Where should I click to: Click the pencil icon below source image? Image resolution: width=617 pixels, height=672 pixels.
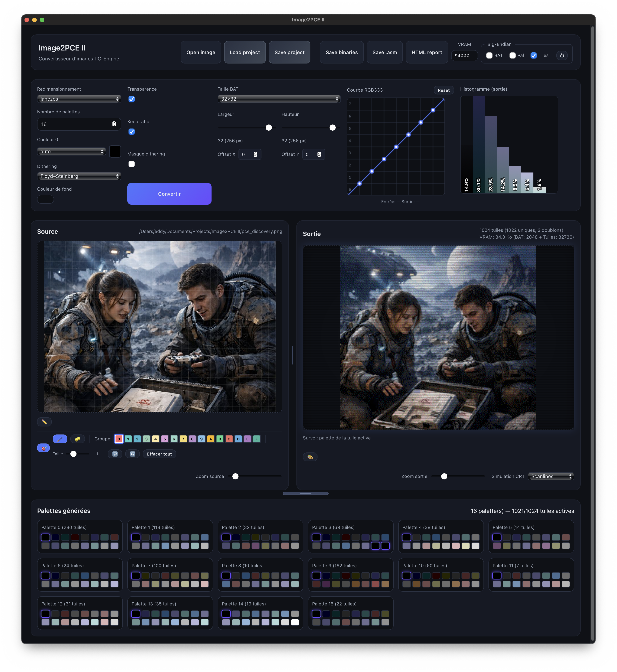pos(44,422)
